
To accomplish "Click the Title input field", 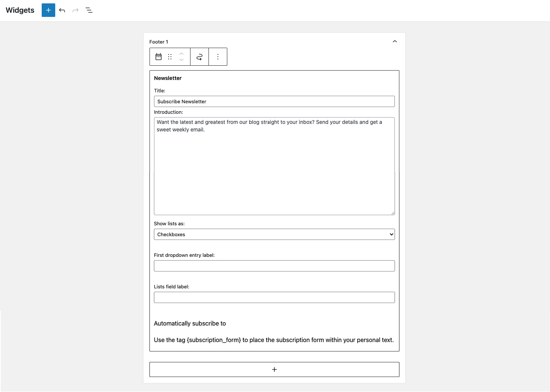I will click(x=274, y=101).
